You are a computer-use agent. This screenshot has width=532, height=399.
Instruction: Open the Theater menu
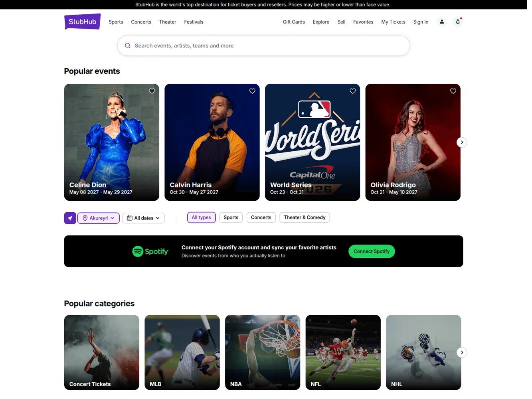coord(168,22)
